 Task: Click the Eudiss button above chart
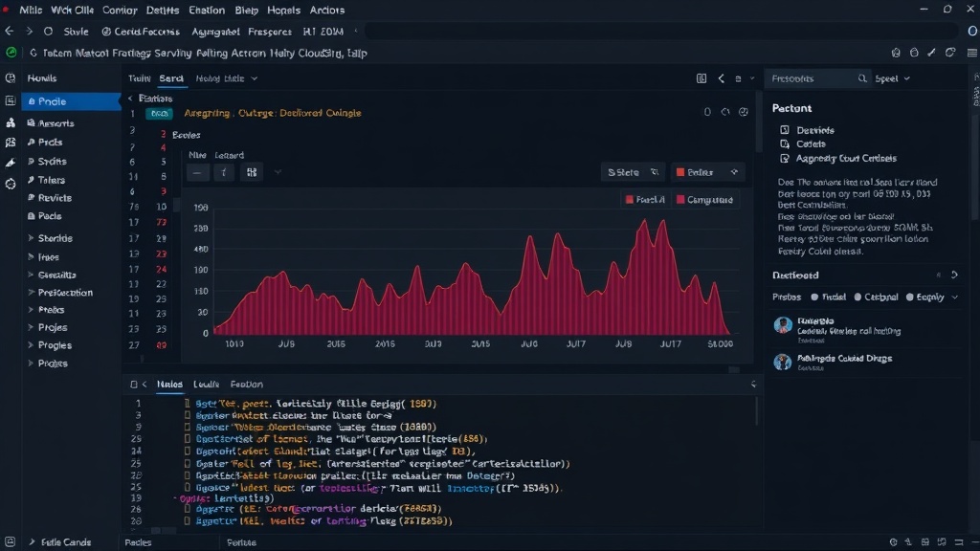click(707, 172)
